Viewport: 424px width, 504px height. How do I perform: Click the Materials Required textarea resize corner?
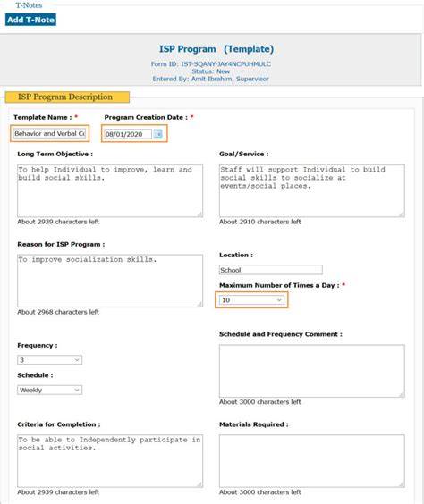402,484
